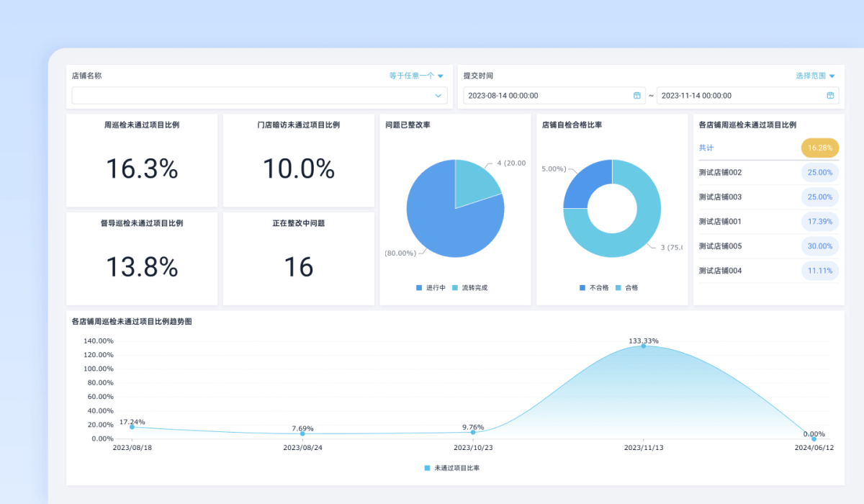Select row 测试店铺005
Image resolution: width=864 pixels, height=504 pixels.
coord(769,246)
